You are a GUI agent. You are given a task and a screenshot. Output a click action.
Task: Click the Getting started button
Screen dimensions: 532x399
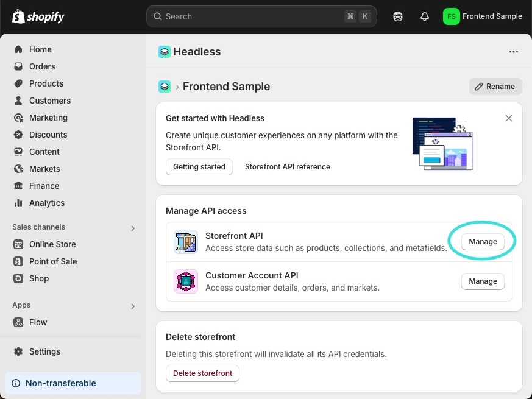199,166
